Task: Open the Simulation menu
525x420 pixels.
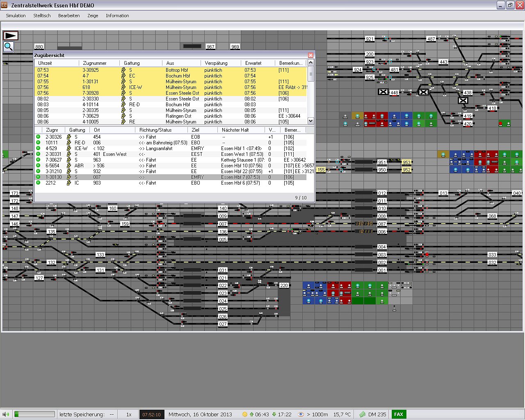Action: pos(16,16)
